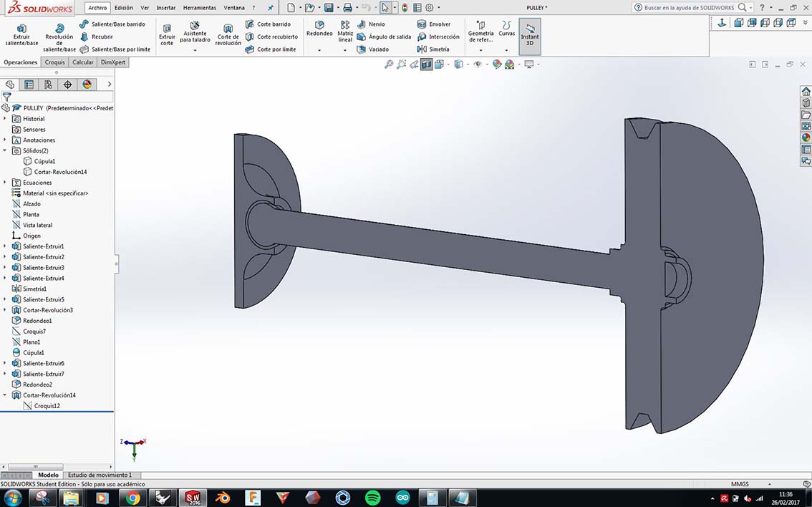This screenshot has width=812, height=507.
Task: Pick the Recubrir feature
Action: (x=97, y=37)
